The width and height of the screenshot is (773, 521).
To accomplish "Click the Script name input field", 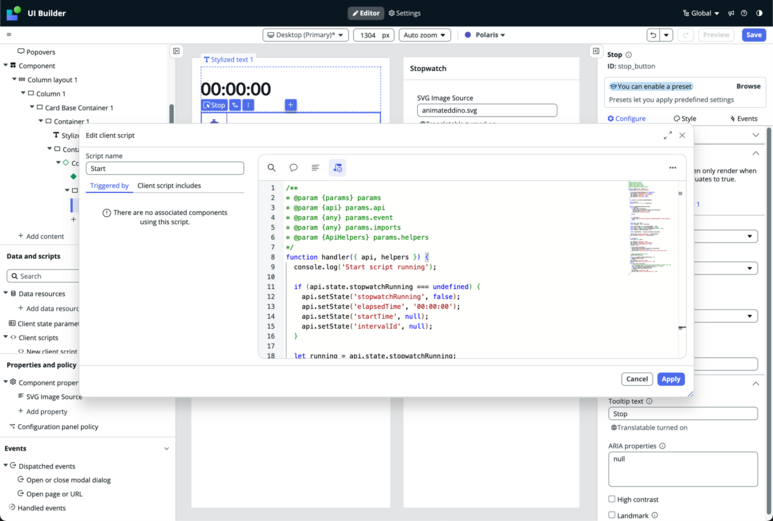I will (165, 169).
